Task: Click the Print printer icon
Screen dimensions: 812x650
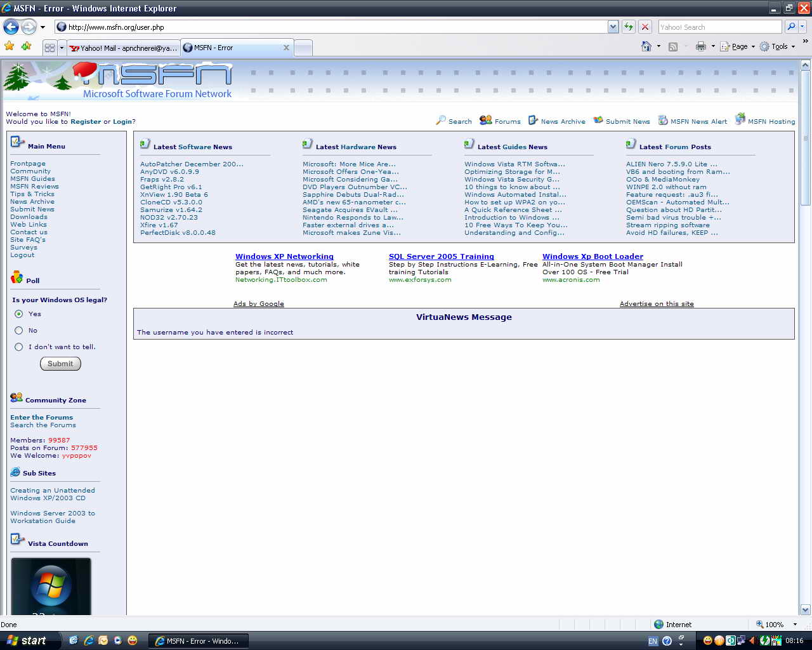Action: 701,46
